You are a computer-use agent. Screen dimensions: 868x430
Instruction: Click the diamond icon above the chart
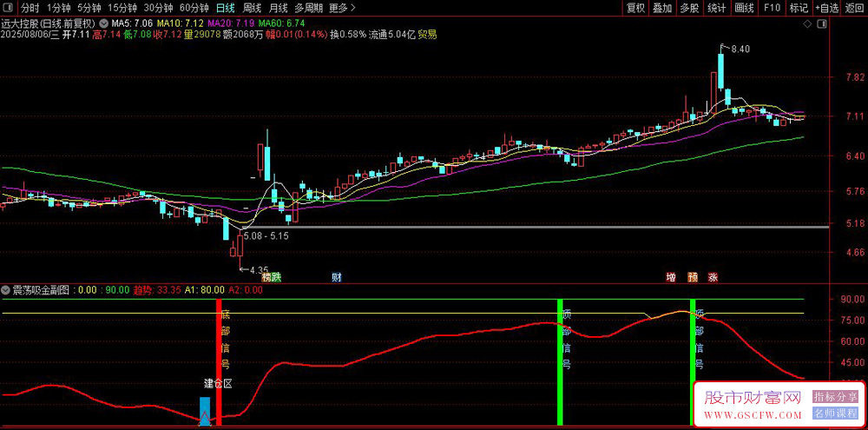(x=807, y=23)
